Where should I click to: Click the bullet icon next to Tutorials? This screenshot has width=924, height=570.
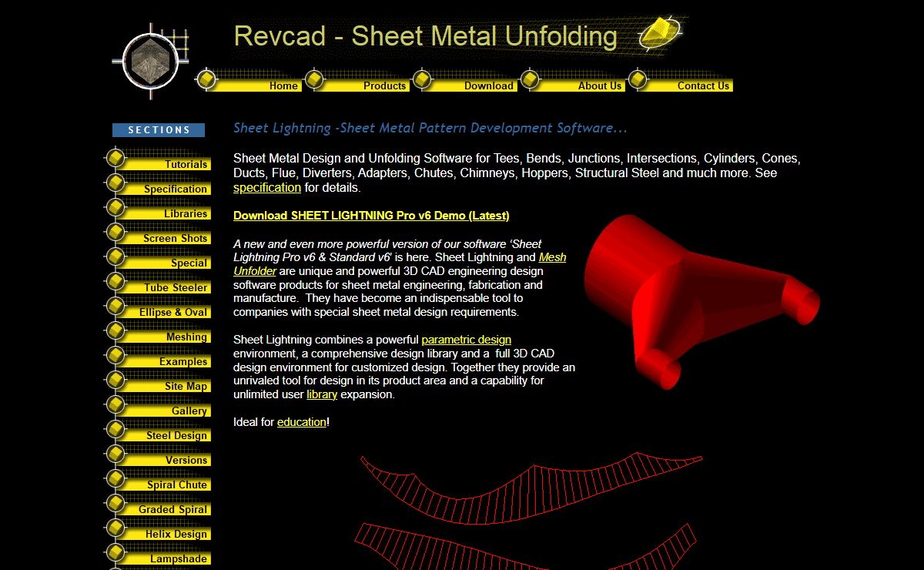pos(115,159)
